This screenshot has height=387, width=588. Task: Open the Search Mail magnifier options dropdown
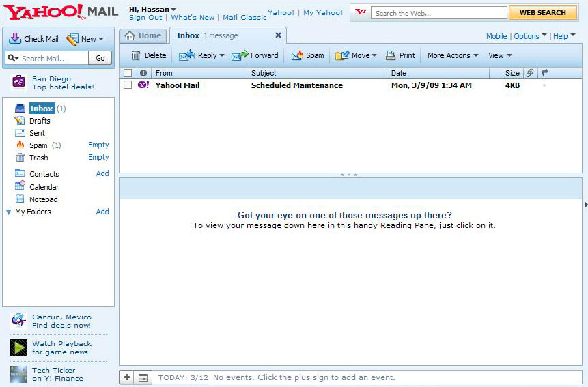(x=13, y=58)
